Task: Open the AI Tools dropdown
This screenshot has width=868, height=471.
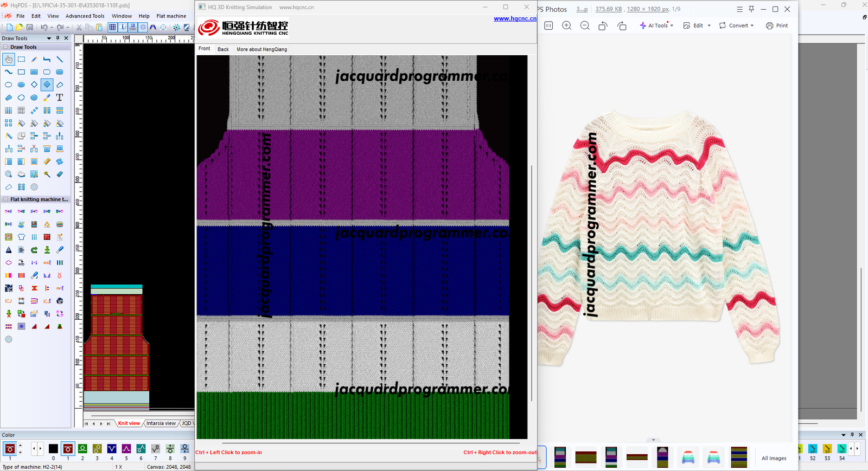Action: [656, 25]
